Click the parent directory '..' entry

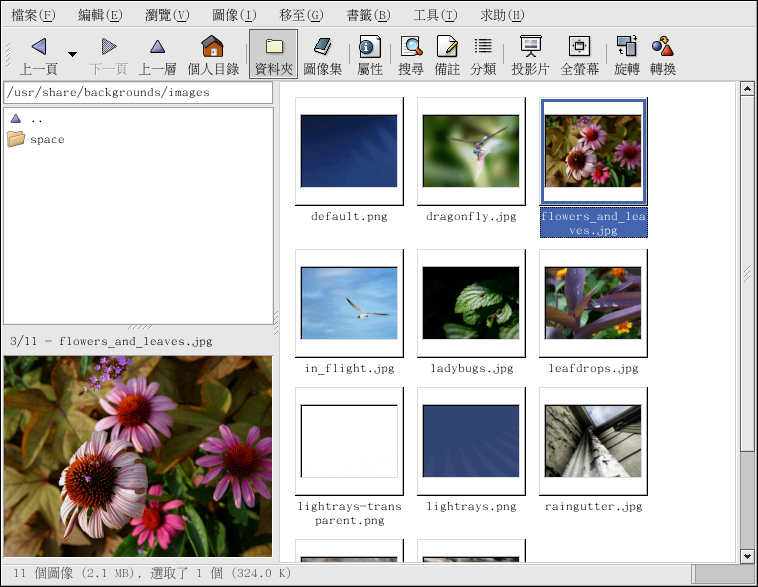(36, 119)
